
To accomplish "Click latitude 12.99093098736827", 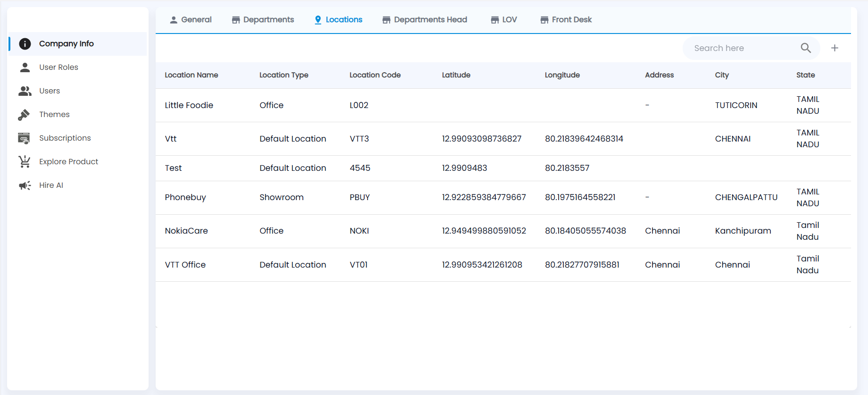I will click(x=482, y=139).
